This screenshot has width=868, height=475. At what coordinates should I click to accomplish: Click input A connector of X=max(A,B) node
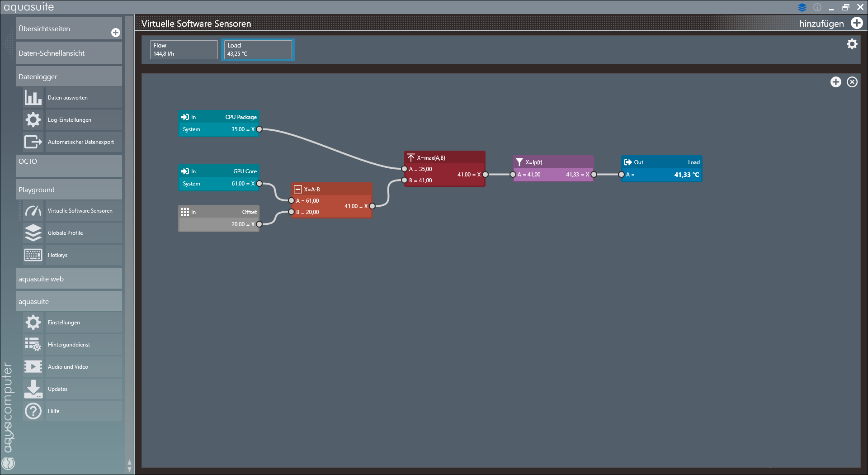point(404,169)
